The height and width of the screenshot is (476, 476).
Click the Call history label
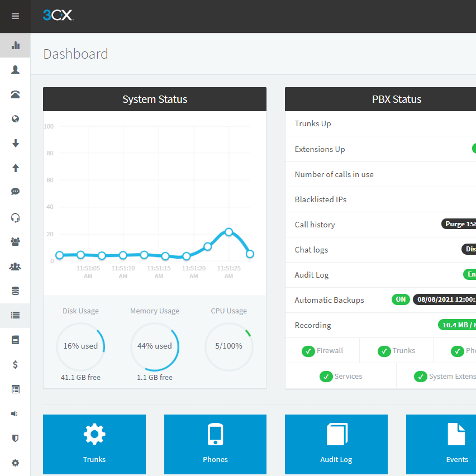pyautogui.click(x=315, y=225)
